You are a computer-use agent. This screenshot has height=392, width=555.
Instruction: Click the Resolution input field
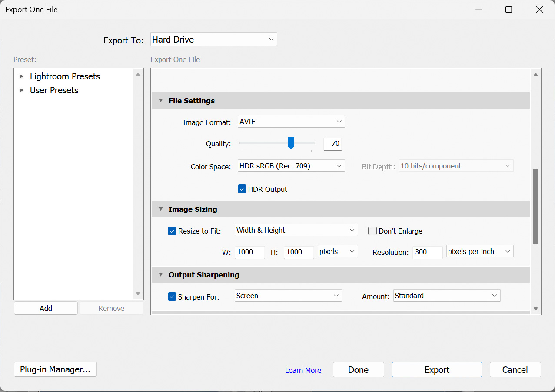point(427,251)
